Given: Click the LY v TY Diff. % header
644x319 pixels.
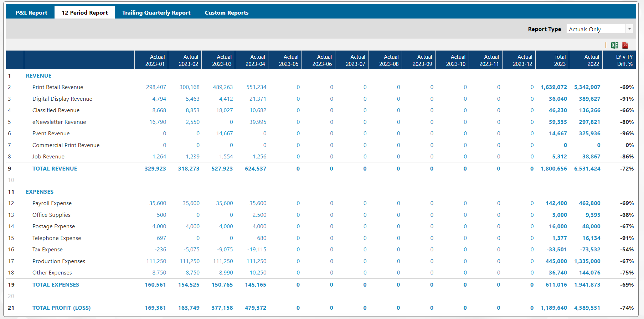Looking at the screenshot, I should (624, 60).
